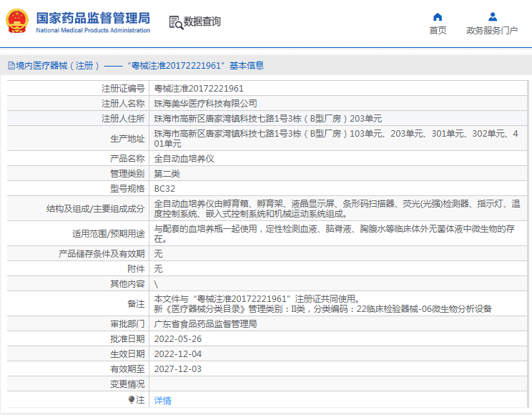The width and height of the screenshot is (532, 415).
Task: Click the 型号规格 row label
Action: [127, 188]
